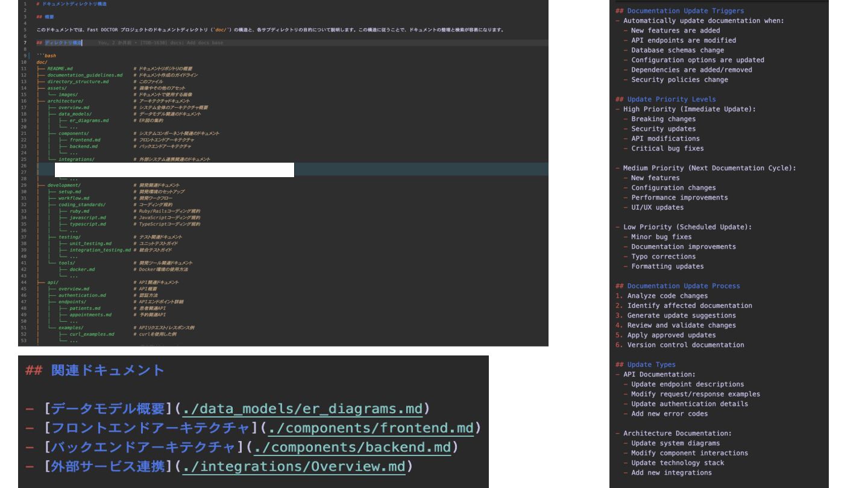868x488 pixels.
Task: Click the development/ folder entry
Action: coord(64,186)
